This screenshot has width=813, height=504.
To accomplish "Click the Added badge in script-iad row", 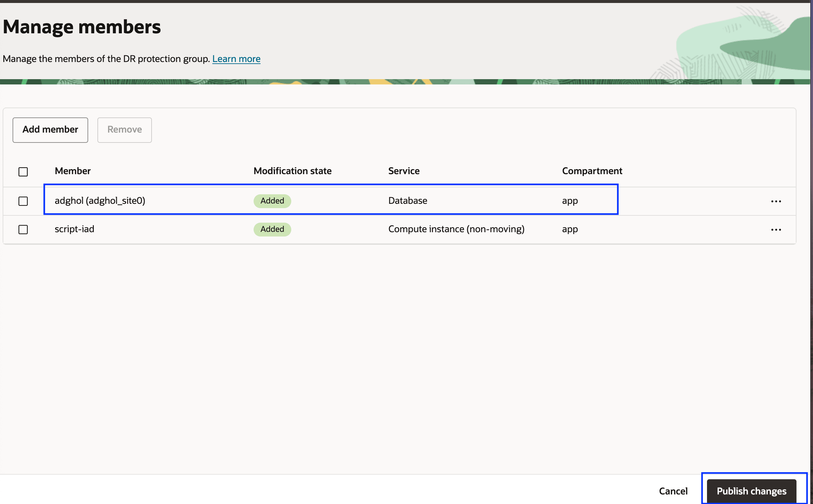I will pos(272,229).
